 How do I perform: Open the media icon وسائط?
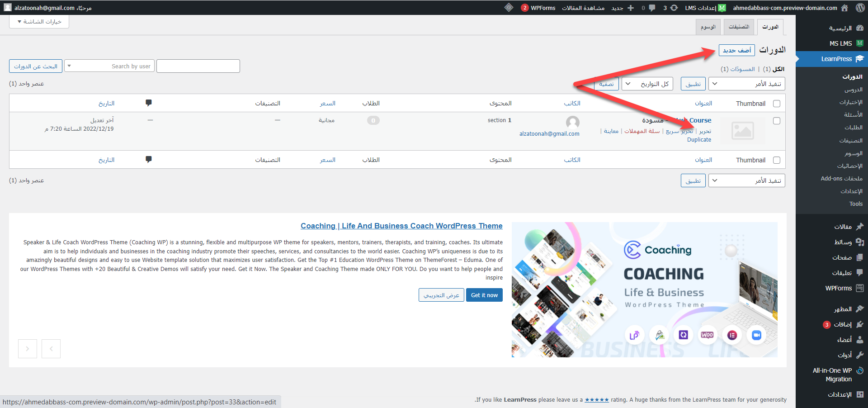860,242
